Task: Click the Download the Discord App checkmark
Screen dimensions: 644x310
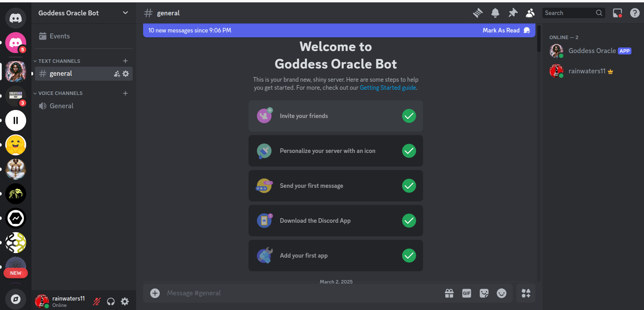Action: 409,221
